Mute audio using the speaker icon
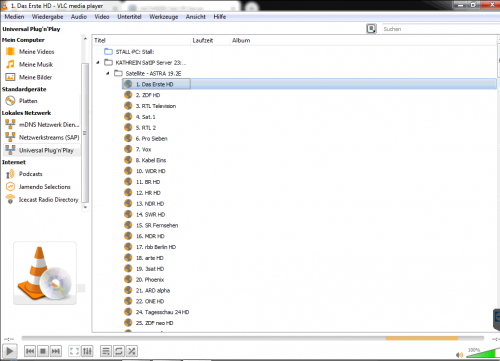This screenshot has height=361, width=500. pos(460,355)
